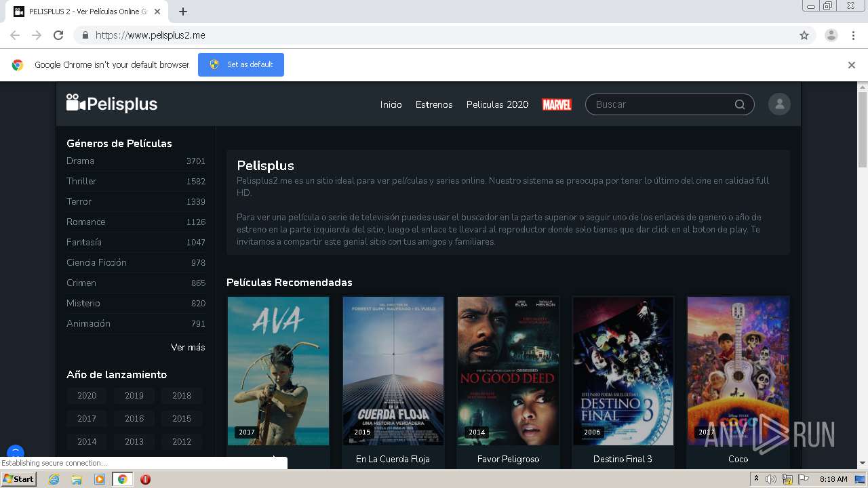The image size is (868, 488).
Task: Filter by year 2020
Action: click(87, 396)
